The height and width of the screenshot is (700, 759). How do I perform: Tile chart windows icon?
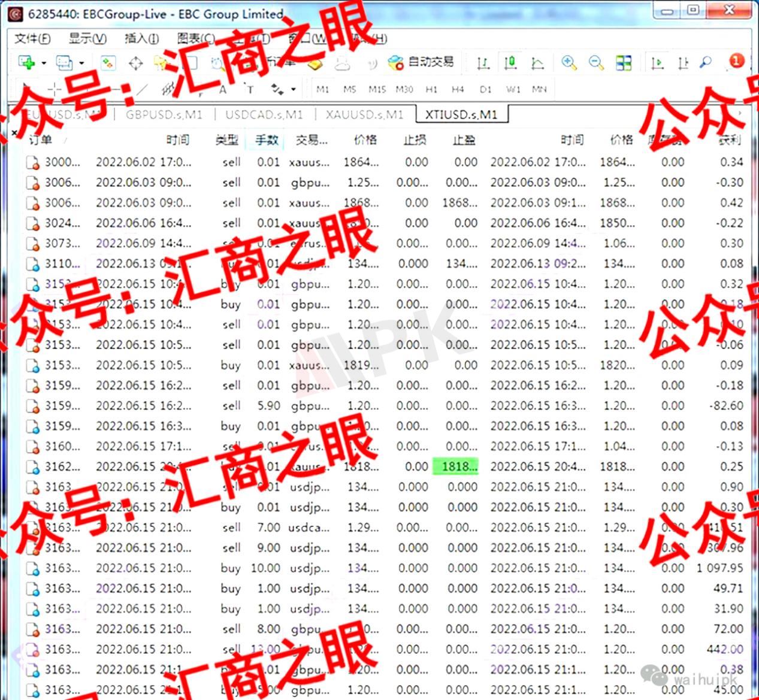(624, 62)
